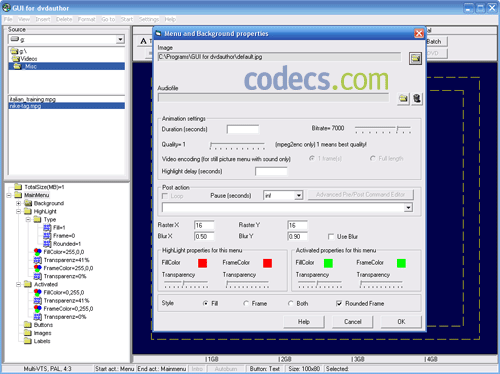Click the dialog title bar icon
This screenshot has width=500, height=374.
[x=159, y=33]
